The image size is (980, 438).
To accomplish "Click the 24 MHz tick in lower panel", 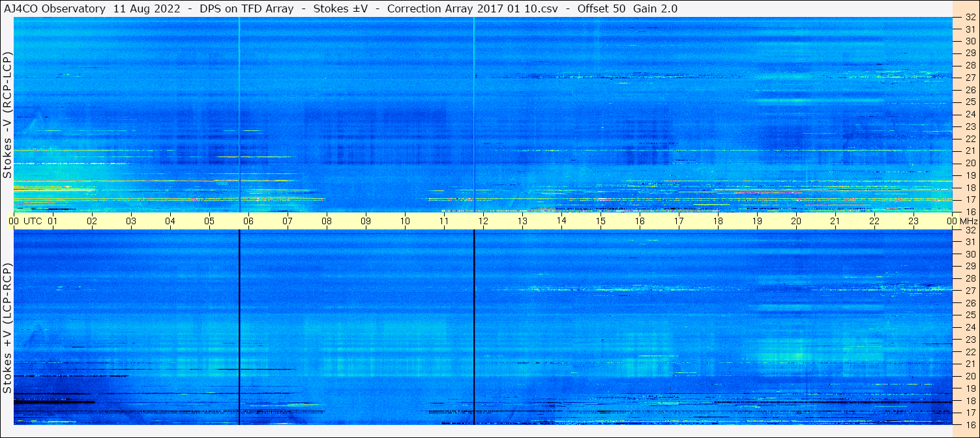I will (970, 327).
